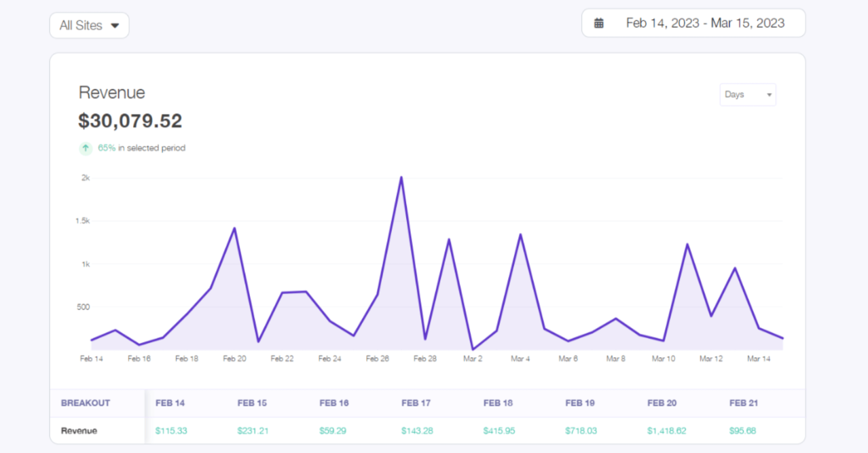
Task: Click the FEB 21 column header
Action: point(743,403)
